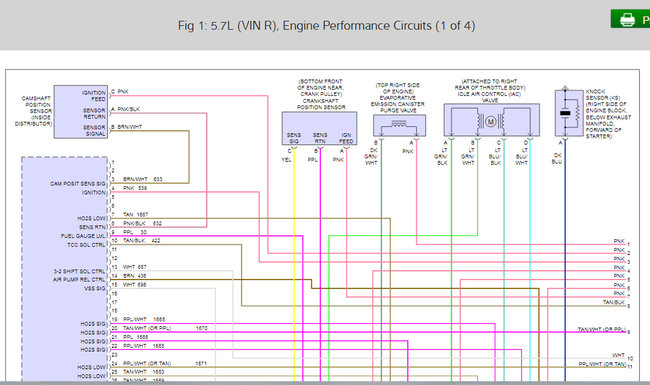Screen dimensions: 650x385
Task: Click 'IGN FEED' in crankshaft sensor box
Action: coord(346,138)
